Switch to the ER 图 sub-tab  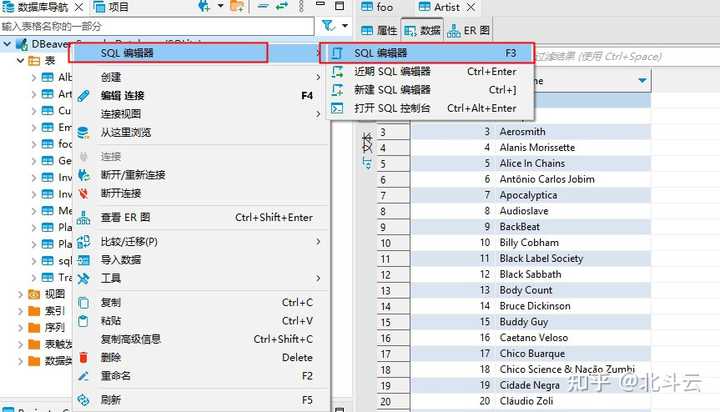tap(468, 30)
